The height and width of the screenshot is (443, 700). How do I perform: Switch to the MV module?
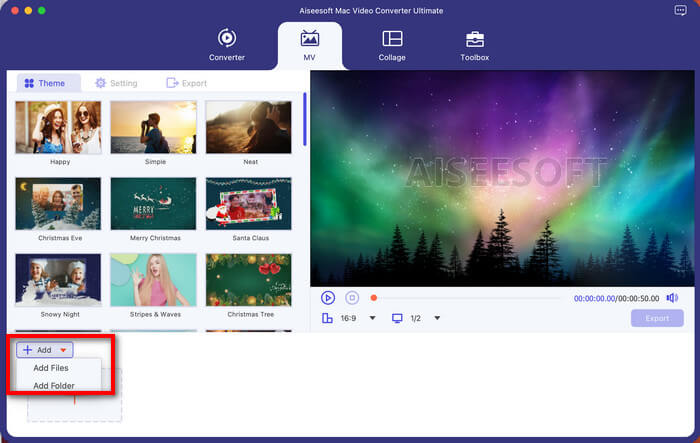309,45
